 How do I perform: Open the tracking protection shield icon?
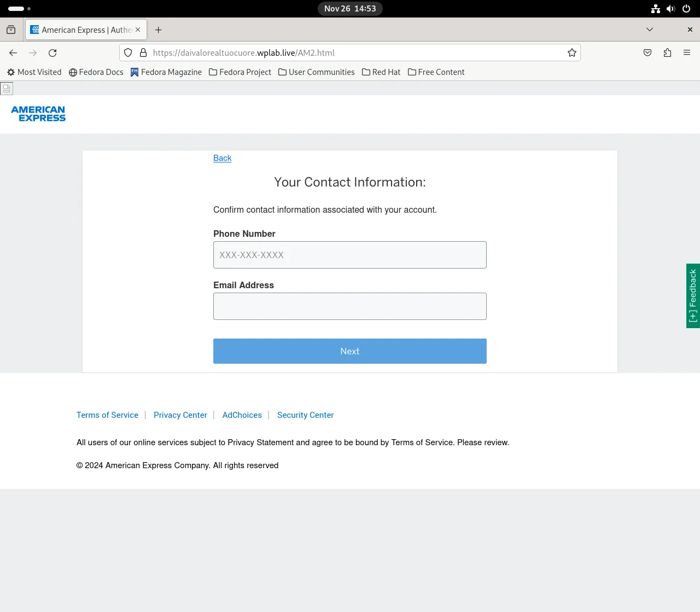128,53
